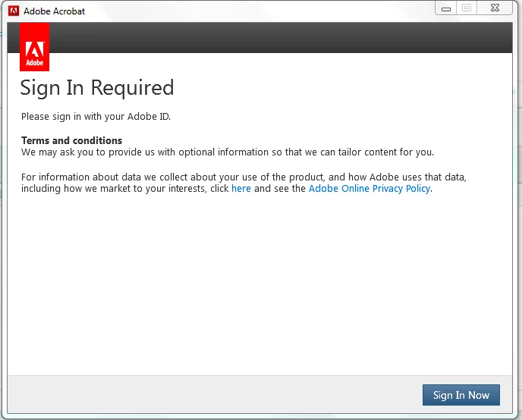Click the 'Sign In Required' heading
This screenshot has height=420, width=522.
coord(97,88)
